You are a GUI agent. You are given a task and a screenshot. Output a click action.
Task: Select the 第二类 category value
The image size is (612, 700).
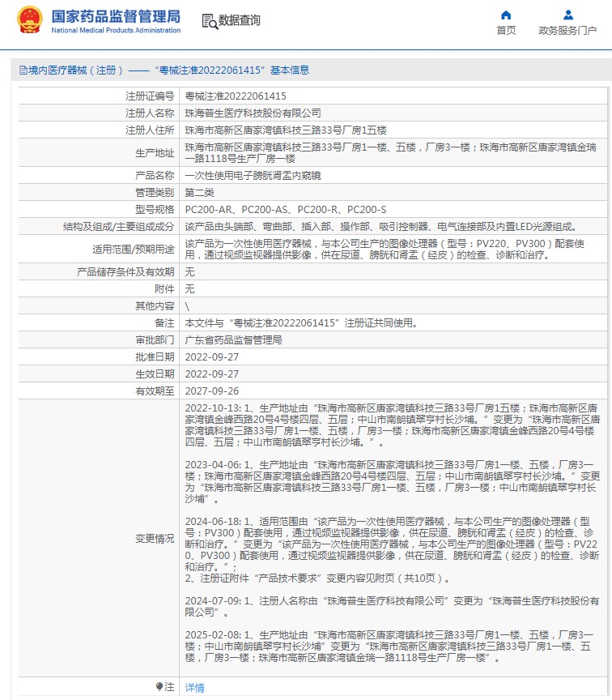(199, 192)
